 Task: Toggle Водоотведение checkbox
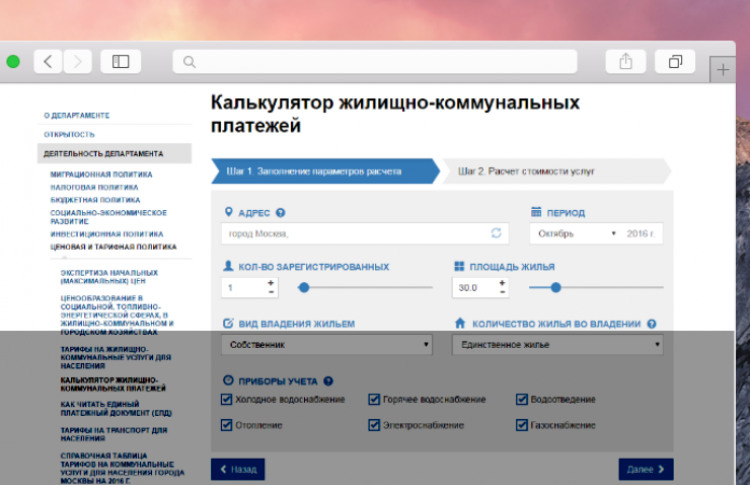tap(522, 399)
